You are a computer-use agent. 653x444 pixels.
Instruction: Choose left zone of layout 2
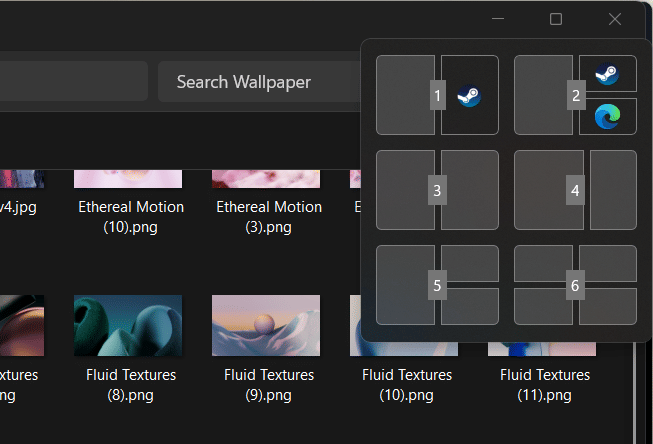pos(543,95)
